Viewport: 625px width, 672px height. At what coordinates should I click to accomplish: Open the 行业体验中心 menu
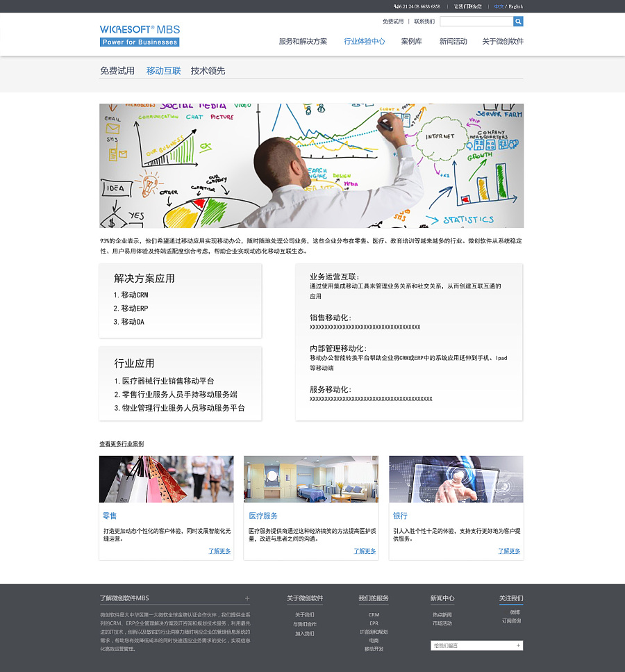point(363,42)
